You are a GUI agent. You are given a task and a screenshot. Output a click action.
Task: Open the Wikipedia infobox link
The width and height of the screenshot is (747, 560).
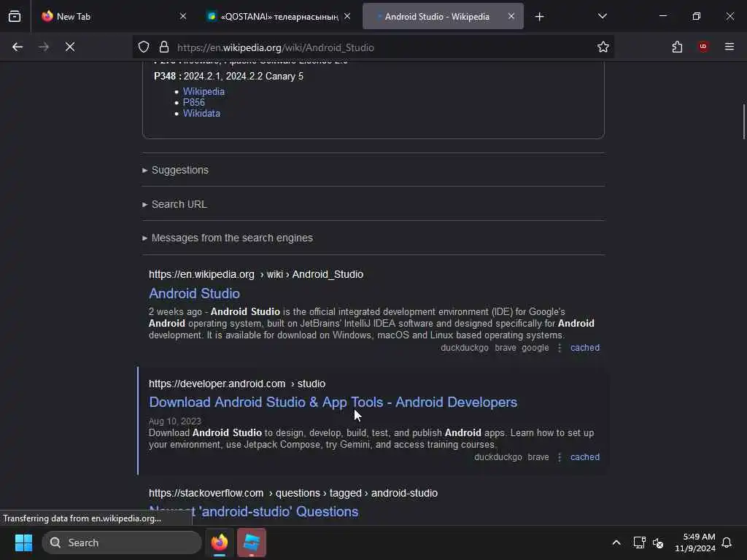point(204,91)
